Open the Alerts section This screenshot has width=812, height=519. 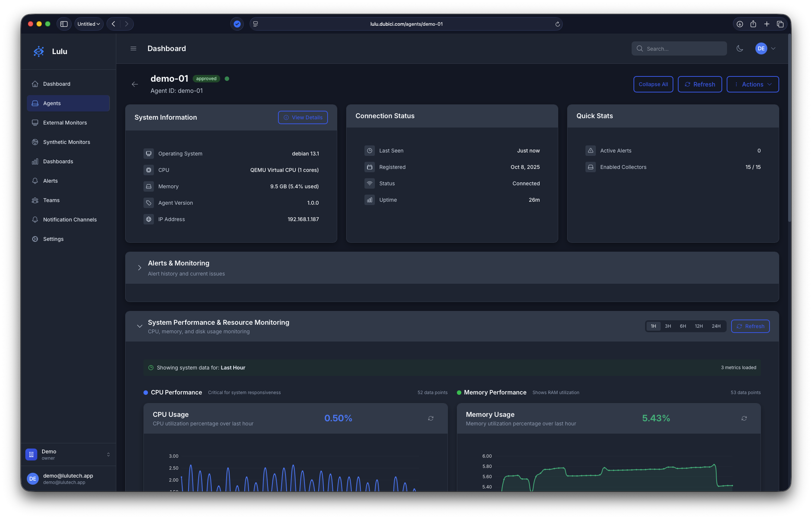pyautogui.click(x=50, y=180)
